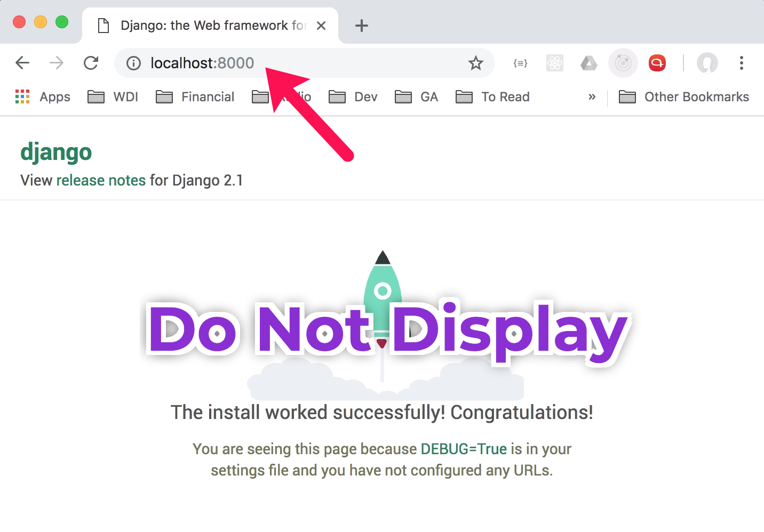Click the forward navigation arrow
Screen dimensions: 764x532
[57, 63]
